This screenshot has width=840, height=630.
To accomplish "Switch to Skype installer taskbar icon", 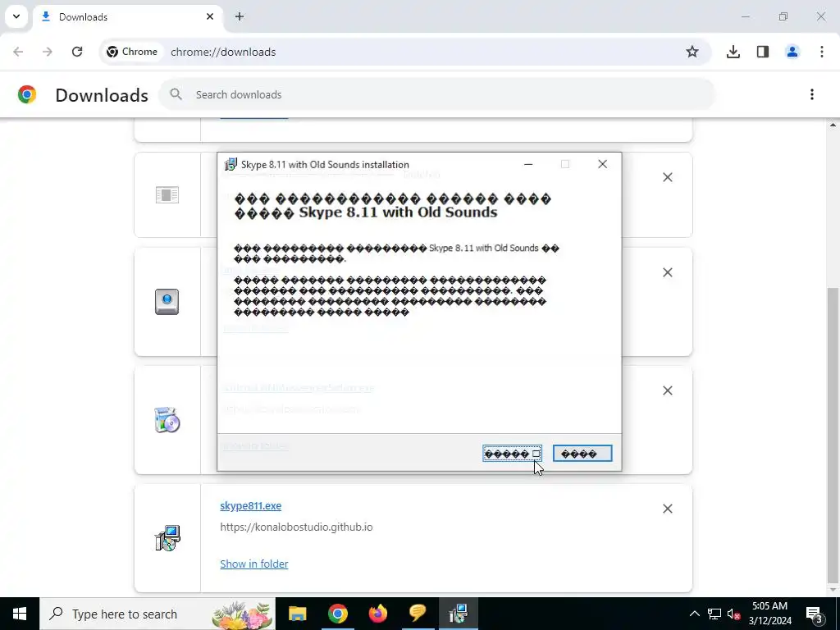I will pos(459,614).
